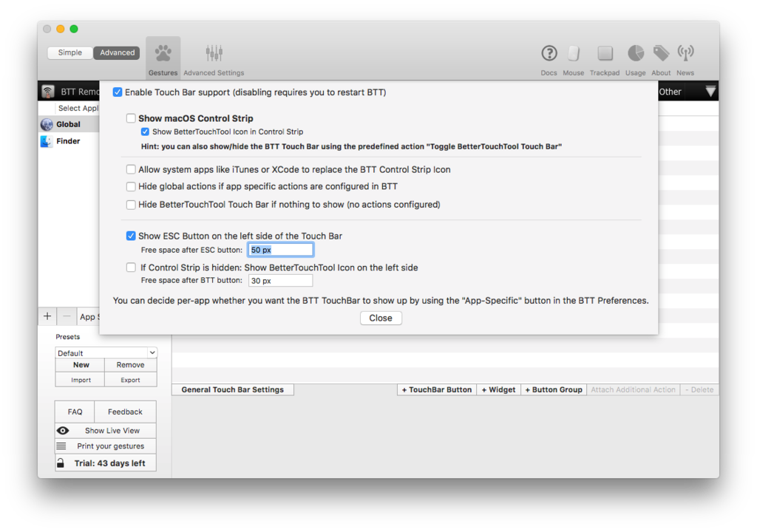Enable Show macOS Control Strip checkbox
Viewport: 757px width, 532px height.
(x=131, y=118)
